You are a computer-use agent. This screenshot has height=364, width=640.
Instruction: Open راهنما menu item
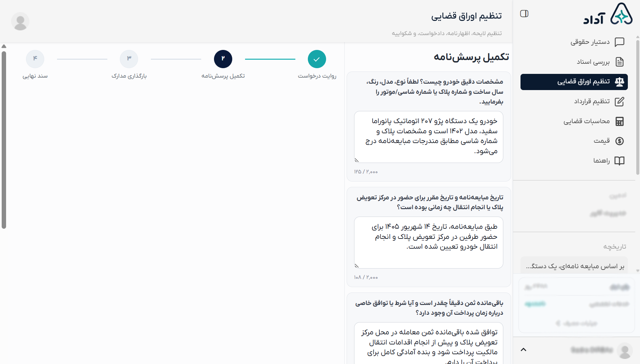point(574,161)
